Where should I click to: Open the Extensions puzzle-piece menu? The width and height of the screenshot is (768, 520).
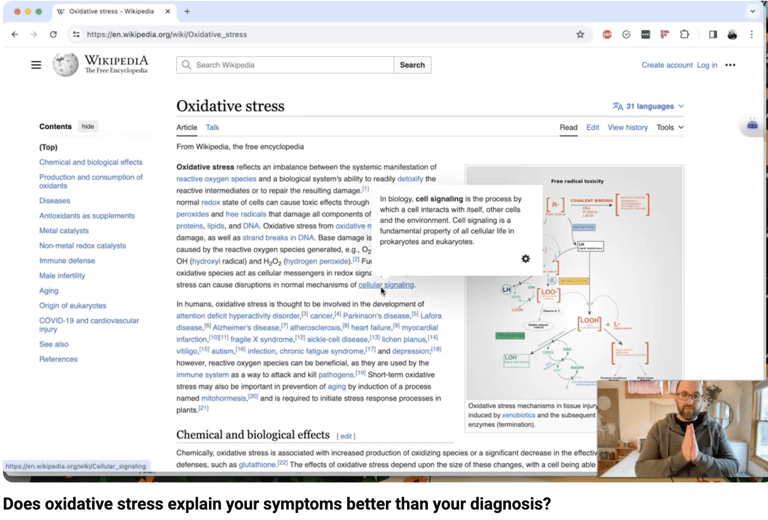tap(684, 34)
